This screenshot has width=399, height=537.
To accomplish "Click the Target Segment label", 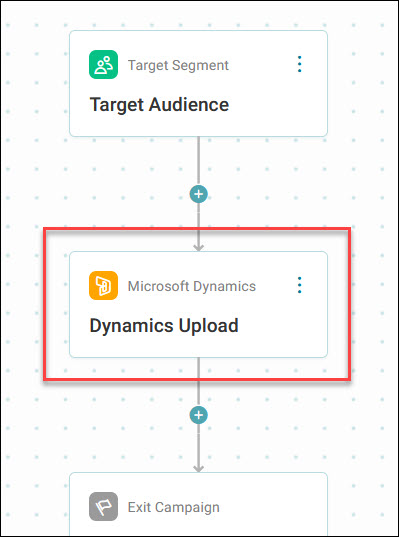I will [178, 65].
